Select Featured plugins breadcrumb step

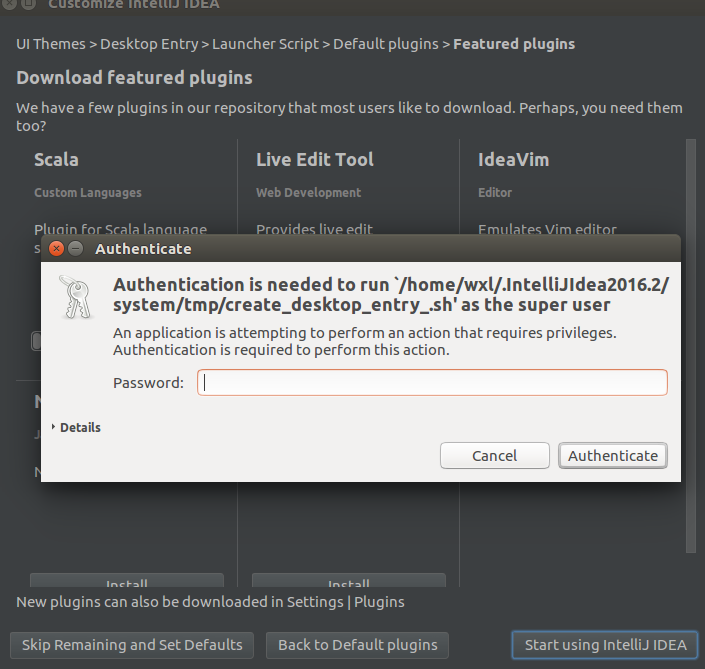514,44
